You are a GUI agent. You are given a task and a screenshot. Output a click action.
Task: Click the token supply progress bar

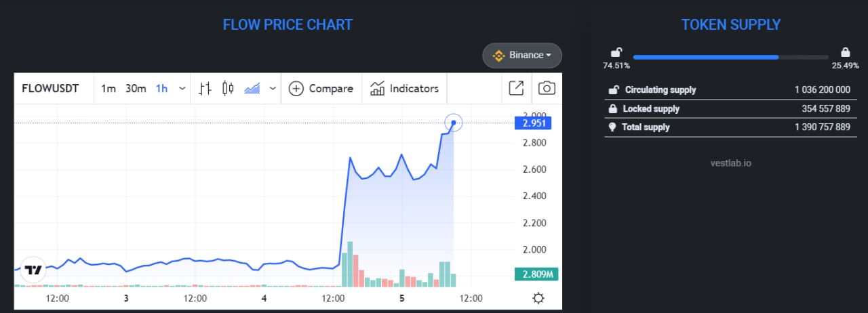coord(730,57)
